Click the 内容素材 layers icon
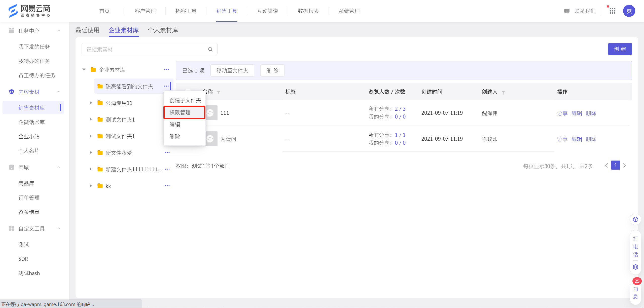This screenshot has height=308, width=644. [x=12, y=92]
